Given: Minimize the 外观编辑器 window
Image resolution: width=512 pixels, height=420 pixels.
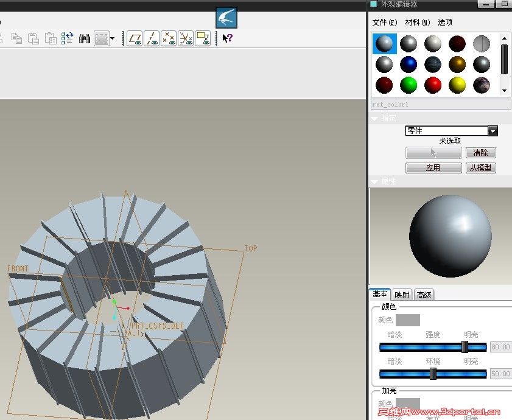Looking at the screenshot, I should (486, 4).
